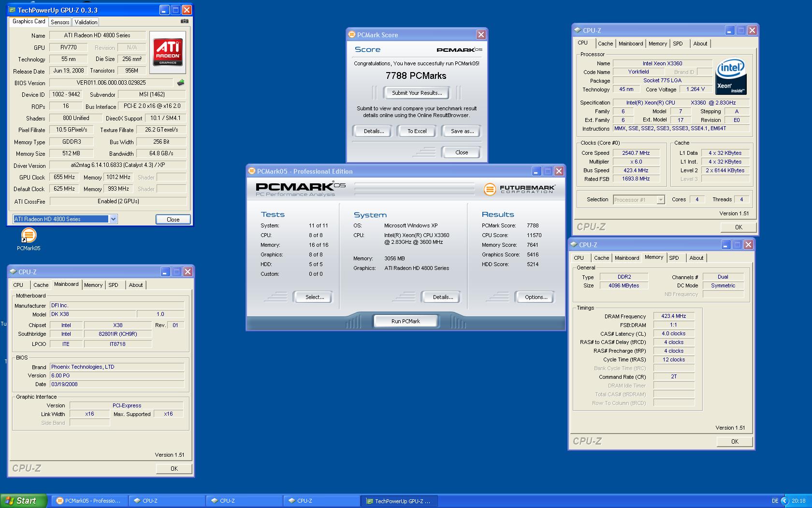Image resolution: width=812 pixels, height=508 pixels.
Task: Open Memory tab in CPU-Z mainboard window
Action: [x=93, y=285]
